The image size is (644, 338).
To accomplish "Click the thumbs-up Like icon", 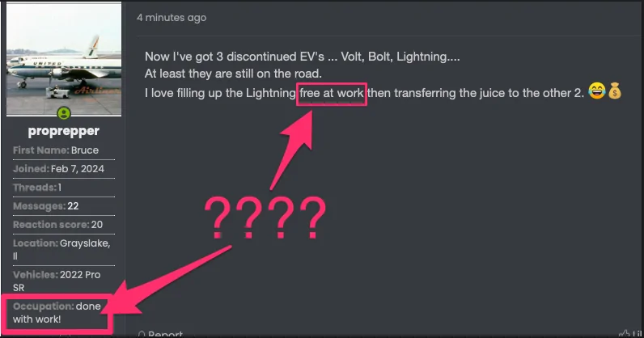I will (x=624, y=334).
